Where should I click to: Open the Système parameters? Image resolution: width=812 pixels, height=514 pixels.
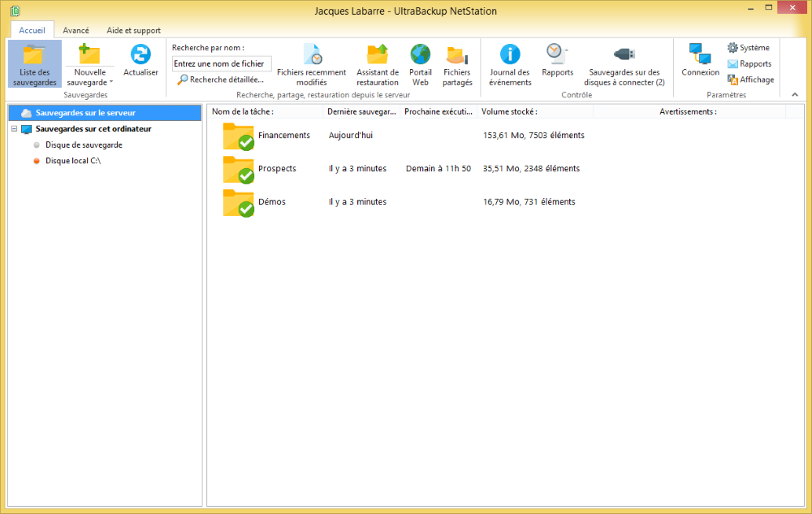(x=748, y=48)
